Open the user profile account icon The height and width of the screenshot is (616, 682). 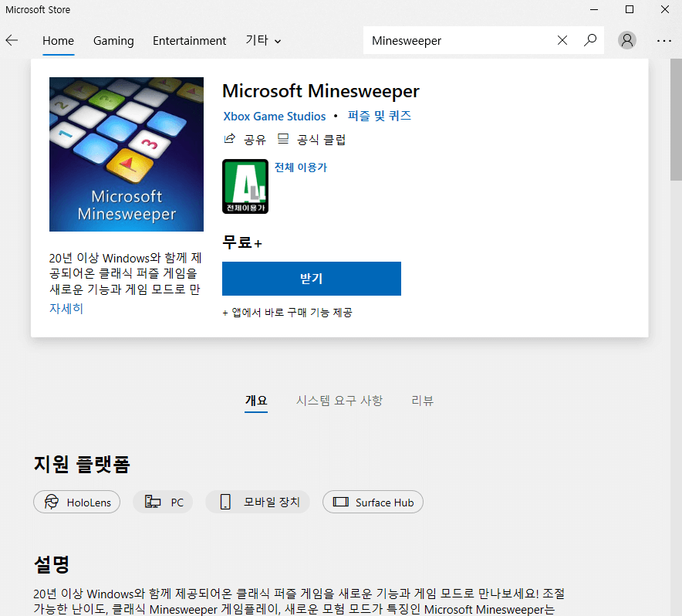click(x=627, y=40)
